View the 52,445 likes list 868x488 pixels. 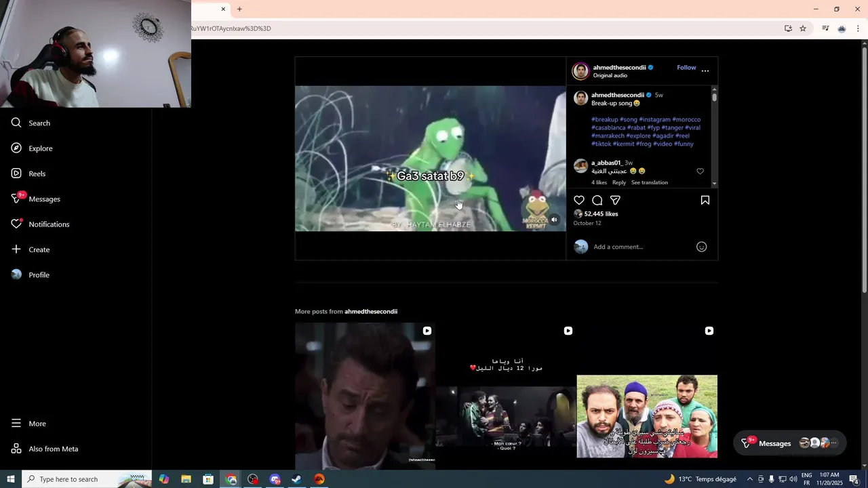601,213
